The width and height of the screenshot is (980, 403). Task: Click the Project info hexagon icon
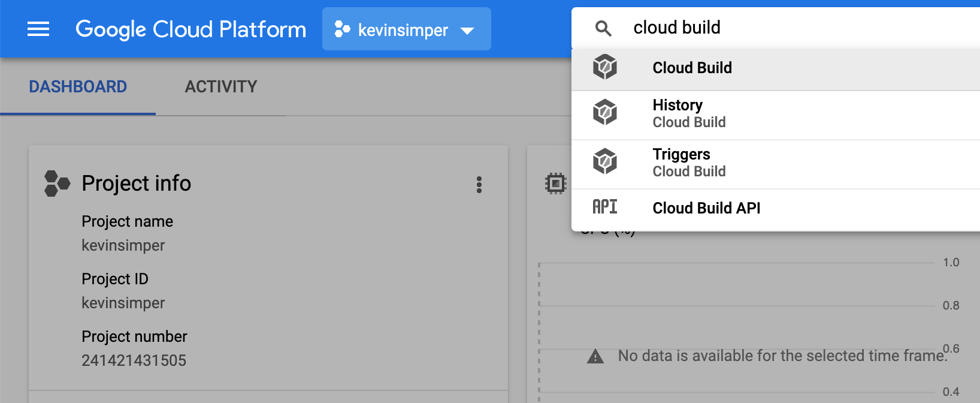pyautogui.click(x=57, y=184)
